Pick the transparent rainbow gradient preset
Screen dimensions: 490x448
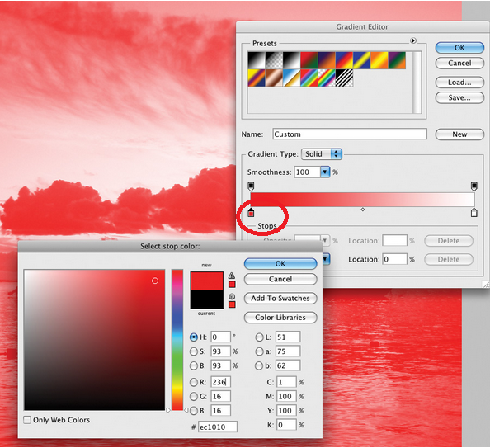[x=326, y=78]
